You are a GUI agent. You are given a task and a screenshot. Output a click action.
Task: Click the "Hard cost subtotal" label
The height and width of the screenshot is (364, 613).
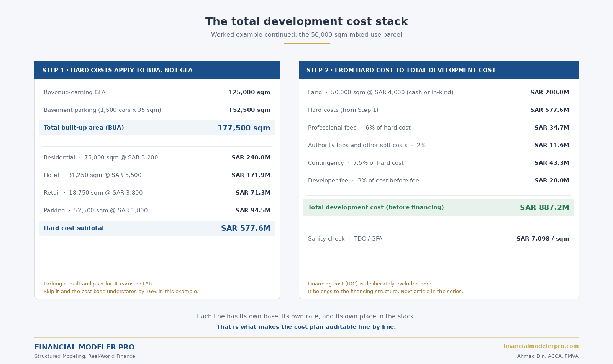(74, 228)
